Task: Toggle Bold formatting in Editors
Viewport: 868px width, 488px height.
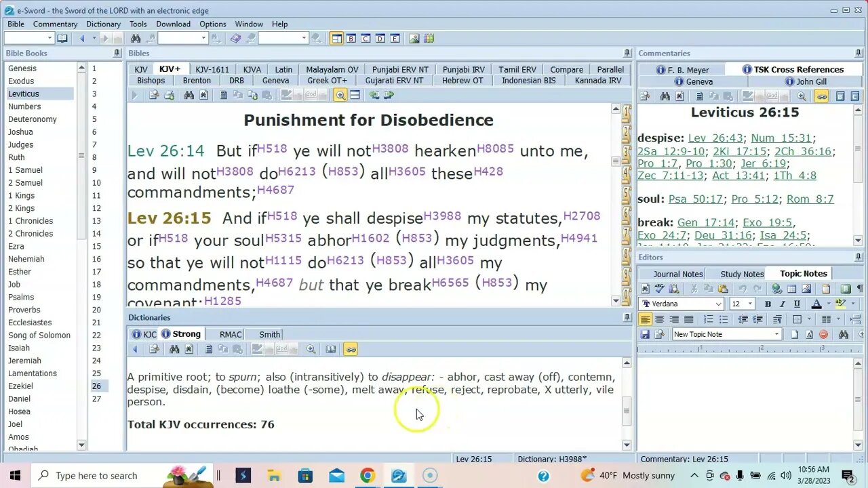Action: point(768,304)
